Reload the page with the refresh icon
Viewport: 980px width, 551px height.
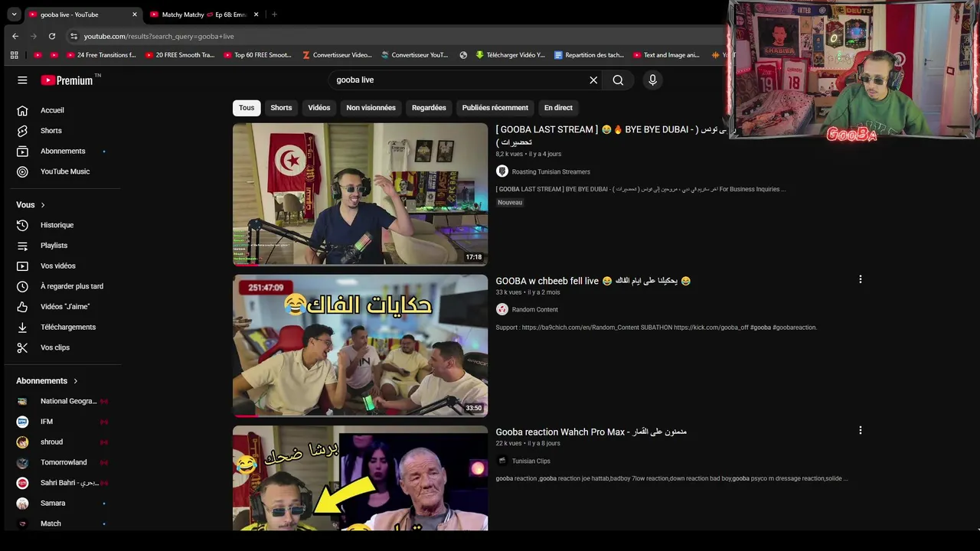51,36
